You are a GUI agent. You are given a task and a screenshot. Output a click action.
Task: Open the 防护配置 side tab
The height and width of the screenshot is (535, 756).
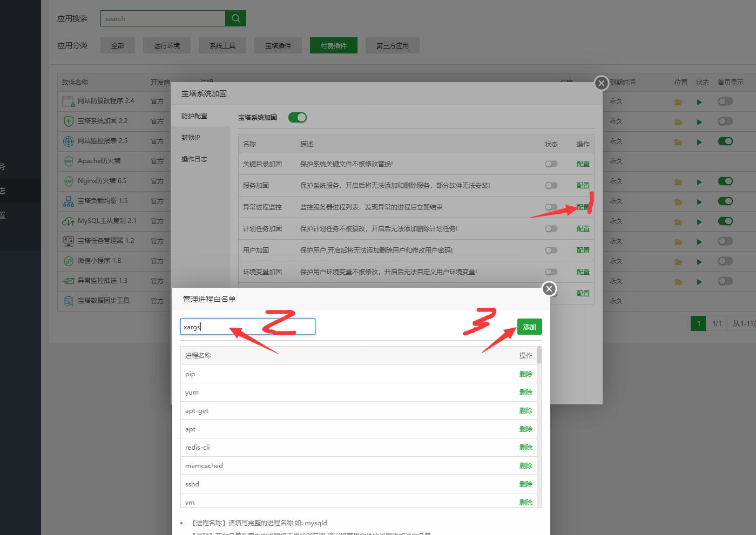[x=200, y=116]
